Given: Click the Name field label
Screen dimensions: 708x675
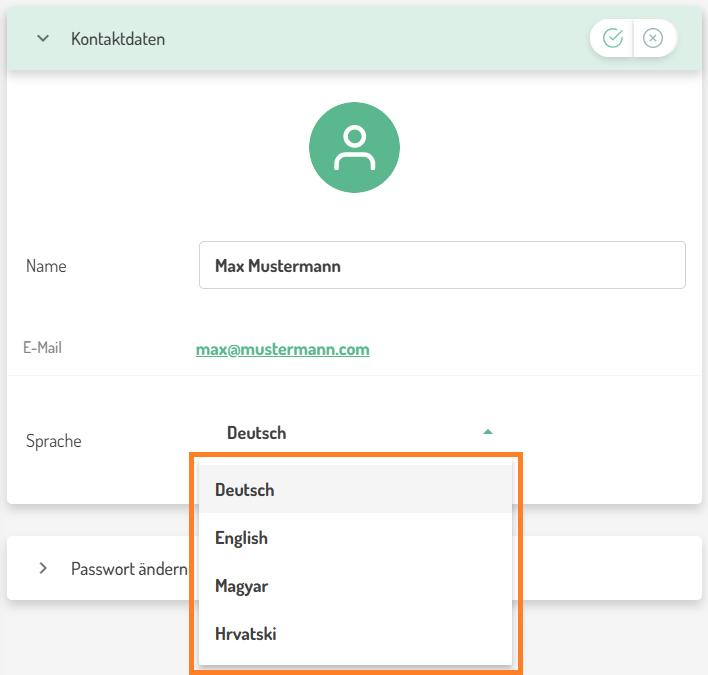Looking at the screenshot, I should (x=46, y=266).
